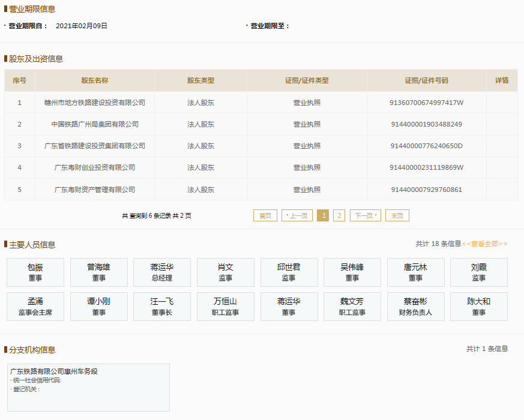
Task: Select page 1 in shareholder pagination
Action: pyautogui.click(x=323, y=215)
